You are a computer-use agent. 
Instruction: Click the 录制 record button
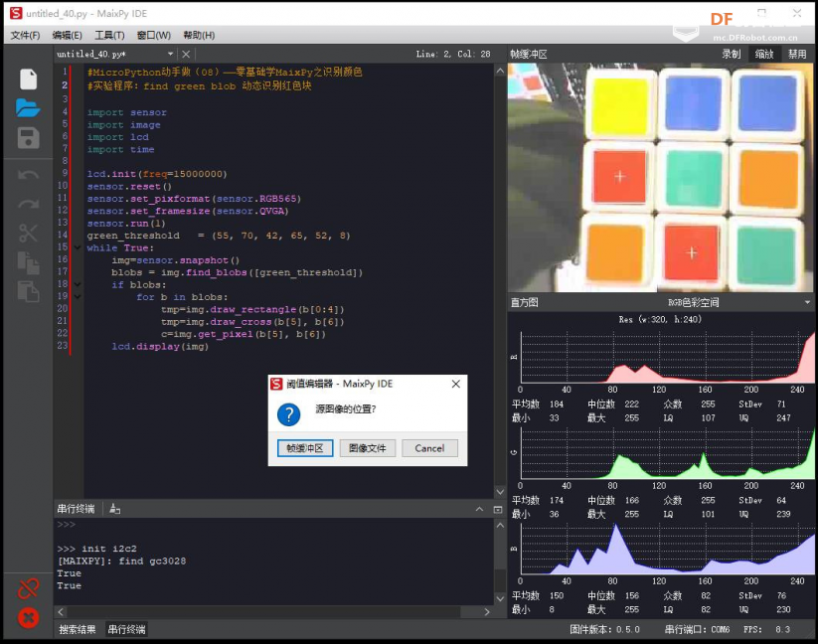click(x=731, y=54)
